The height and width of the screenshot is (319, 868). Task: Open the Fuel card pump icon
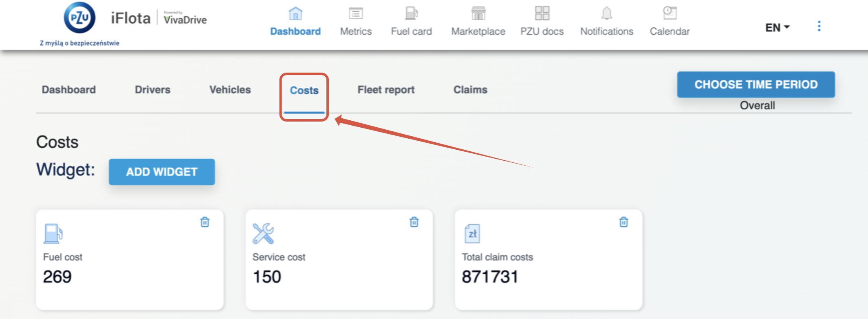(411, 13)
